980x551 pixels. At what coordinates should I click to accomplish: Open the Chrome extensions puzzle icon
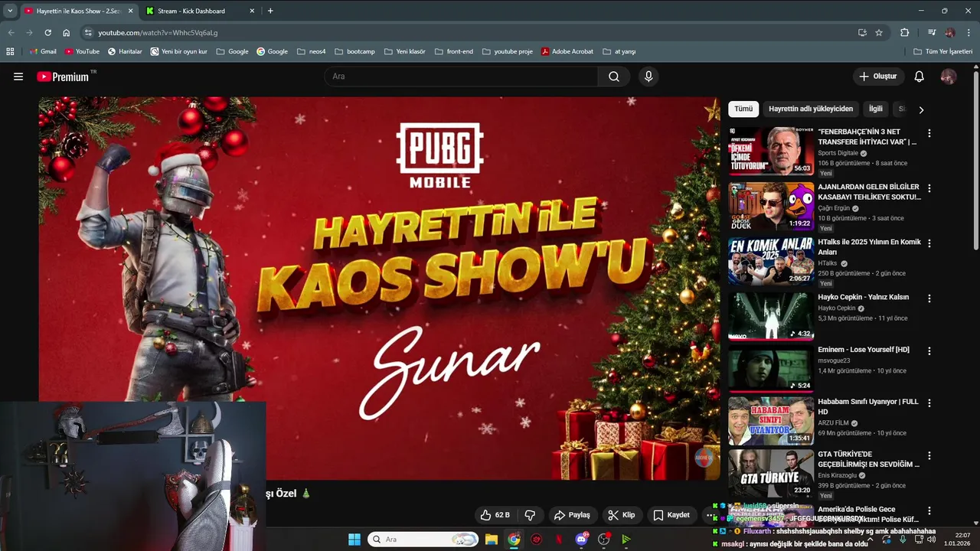905,33
